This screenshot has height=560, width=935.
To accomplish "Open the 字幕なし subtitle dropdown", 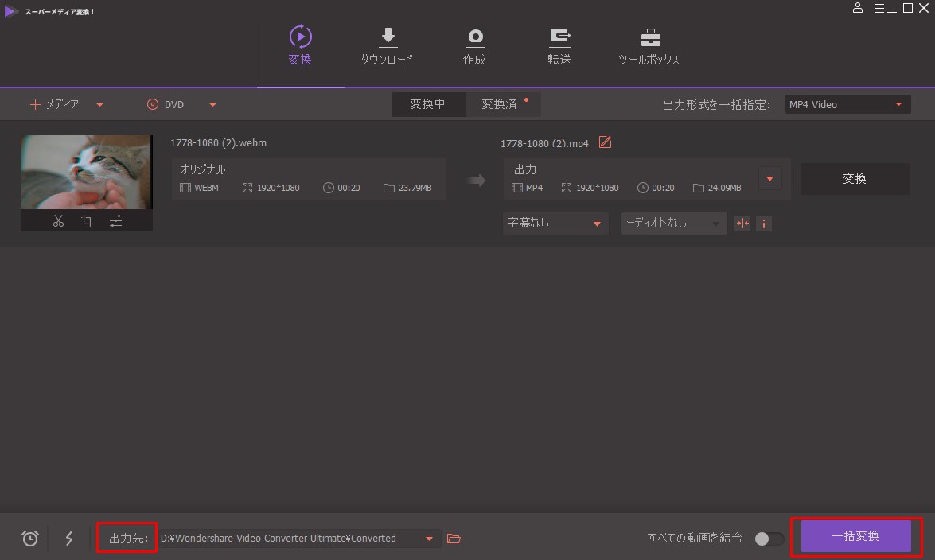I will [x=555, y=224].
